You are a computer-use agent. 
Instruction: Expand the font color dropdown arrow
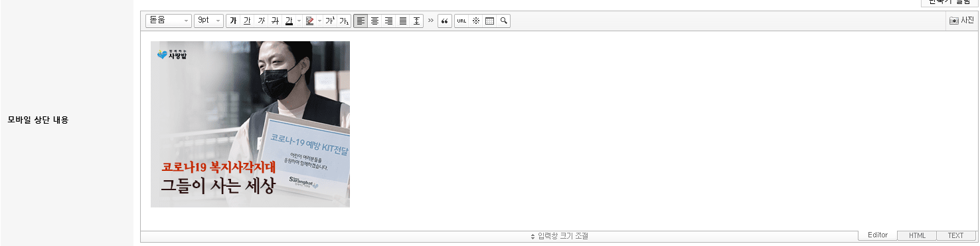[x=299, y=21]
